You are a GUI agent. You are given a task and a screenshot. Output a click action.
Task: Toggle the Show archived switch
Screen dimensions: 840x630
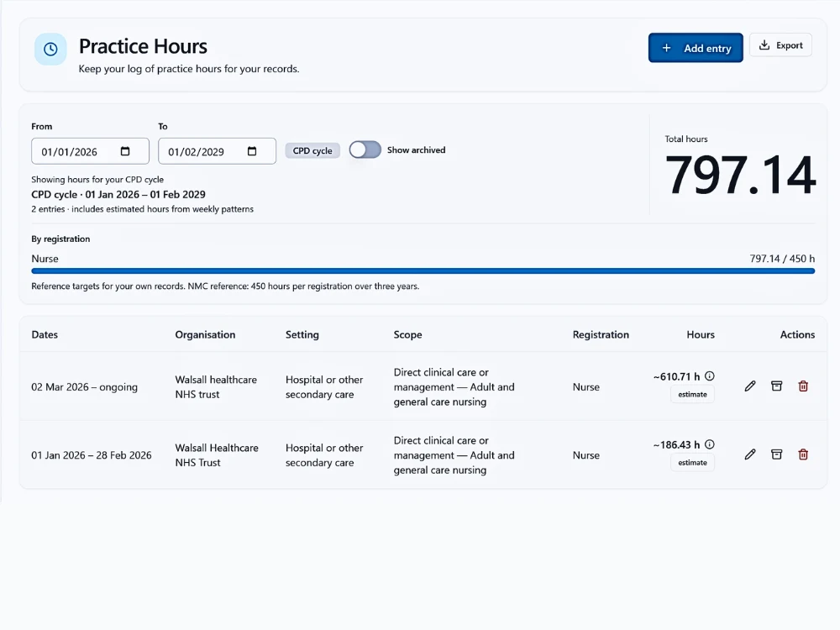click(365, 150)
